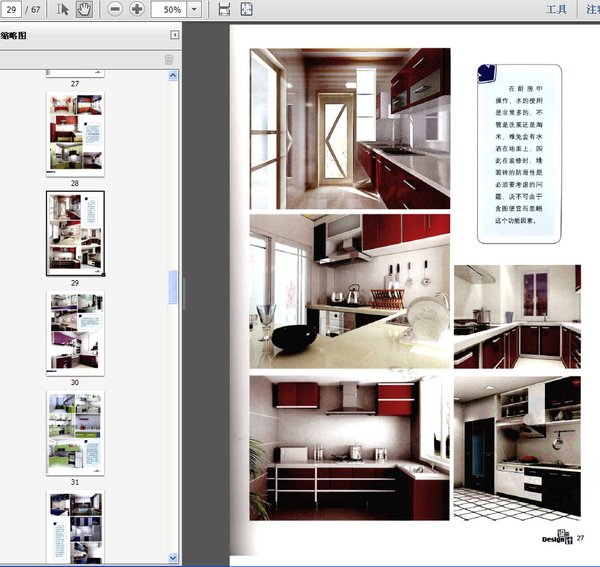Open the zoom level dropdown arrow
The width and height of the screenshot is (600, 567).
(194, 9)
